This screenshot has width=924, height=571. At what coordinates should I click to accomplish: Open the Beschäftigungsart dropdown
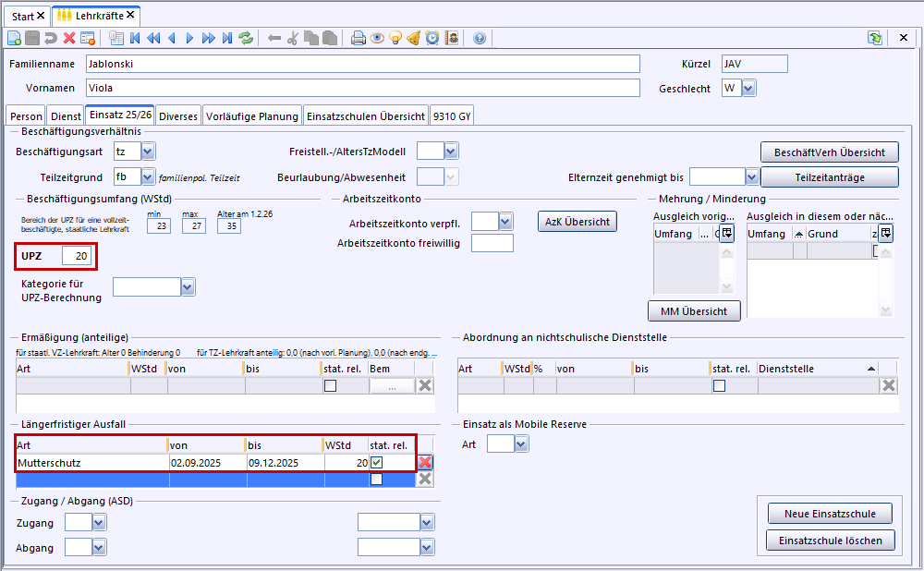pos(148,151)
